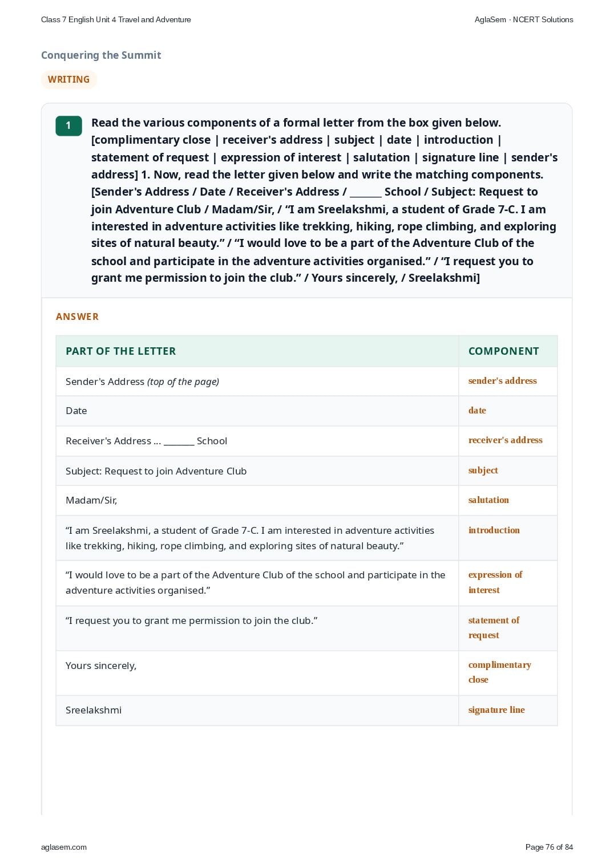Click the COMPONENT column header
Image resolution: width=614 pixels, height=868 pixels.
point(503,351)
